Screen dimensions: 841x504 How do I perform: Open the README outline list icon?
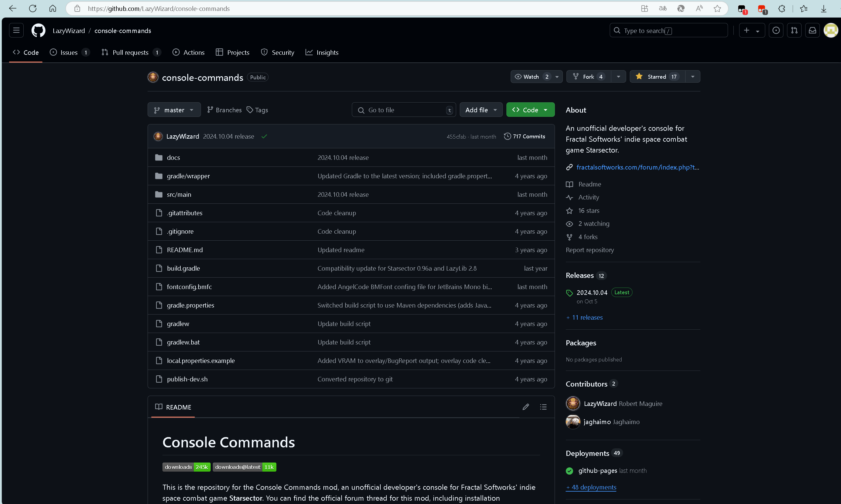pos(543,407)
